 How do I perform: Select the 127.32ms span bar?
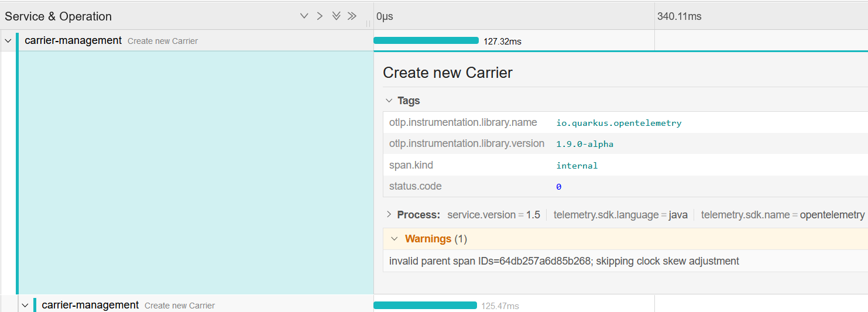tap(426, 40)
